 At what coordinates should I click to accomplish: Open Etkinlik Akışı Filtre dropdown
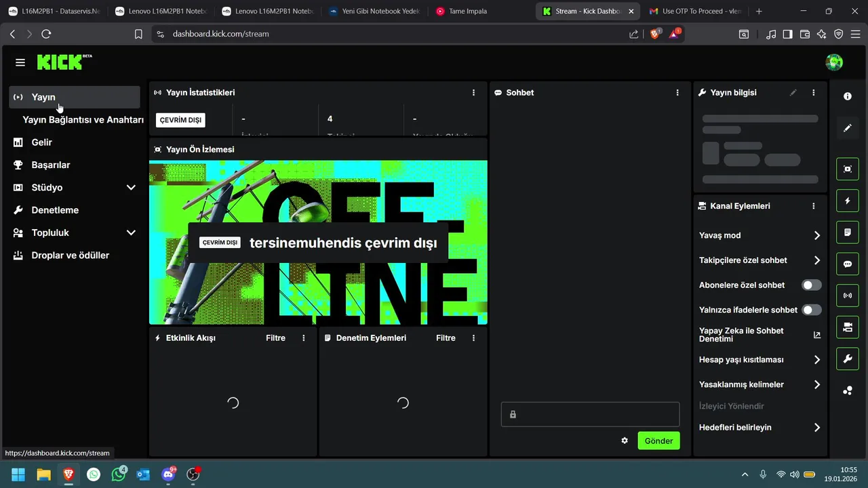click(275, 338)
